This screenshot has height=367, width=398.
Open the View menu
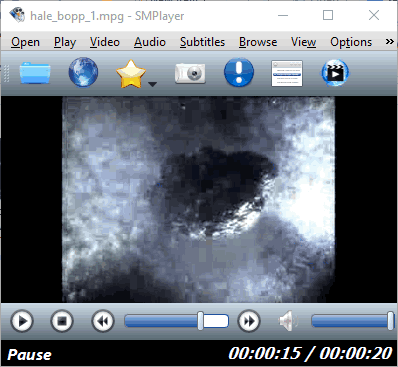tap(303, 42)
